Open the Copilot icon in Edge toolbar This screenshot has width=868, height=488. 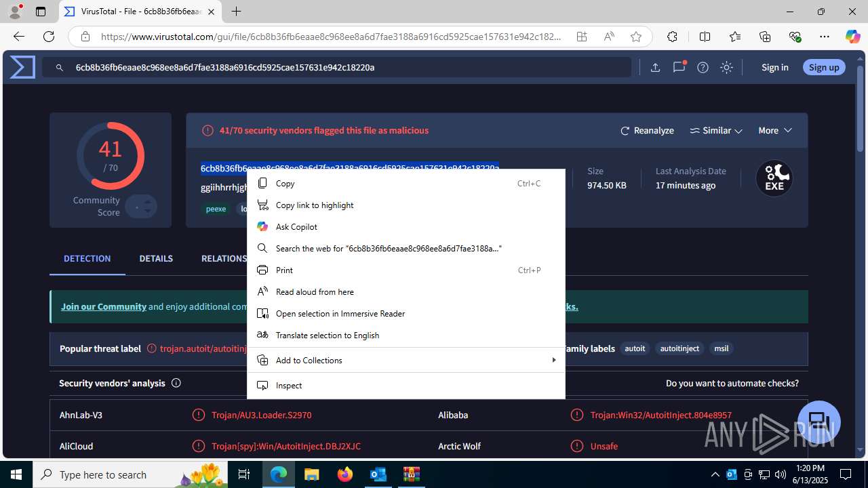tap(852, 37)
